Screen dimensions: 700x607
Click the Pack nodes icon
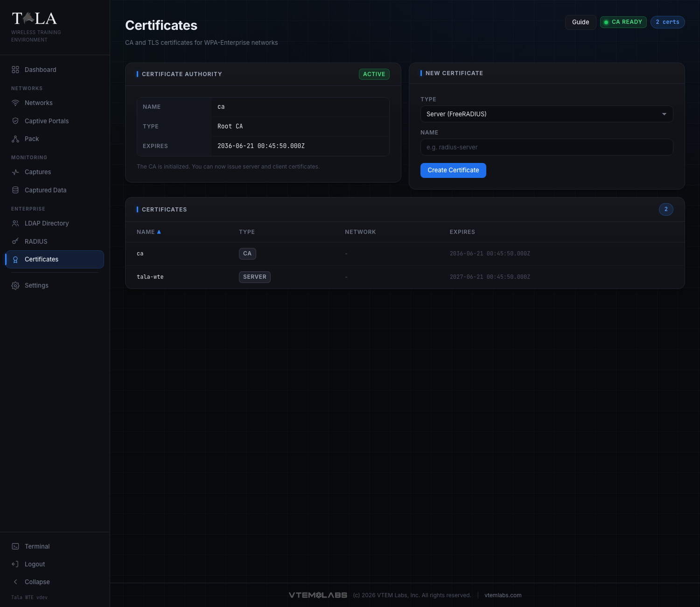coord(15,139)
